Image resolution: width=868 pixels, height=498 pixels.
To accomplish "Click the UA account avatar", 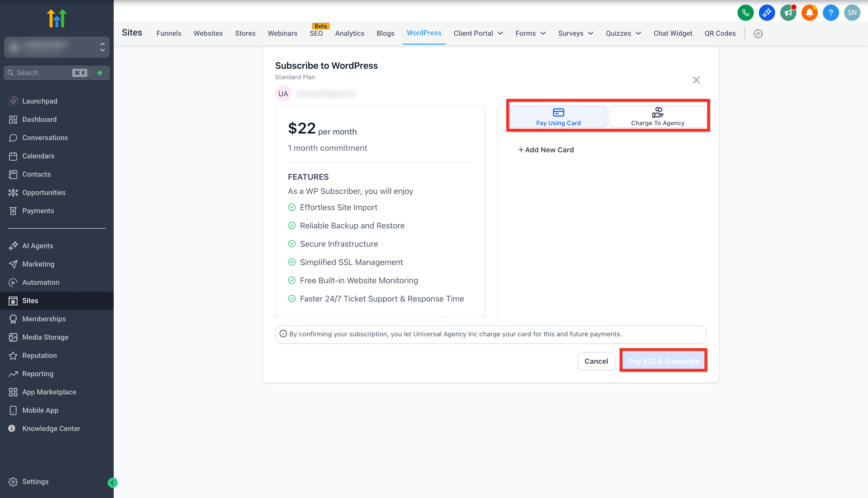I will (283, 93).
